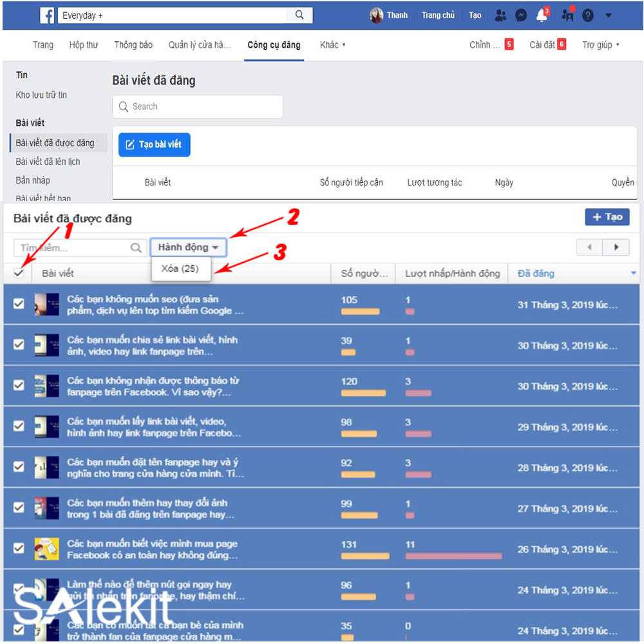644x644 pixels.
Task: Switch to the Thông báo tab
Action: pyautogui.click(x=133, y=45)
